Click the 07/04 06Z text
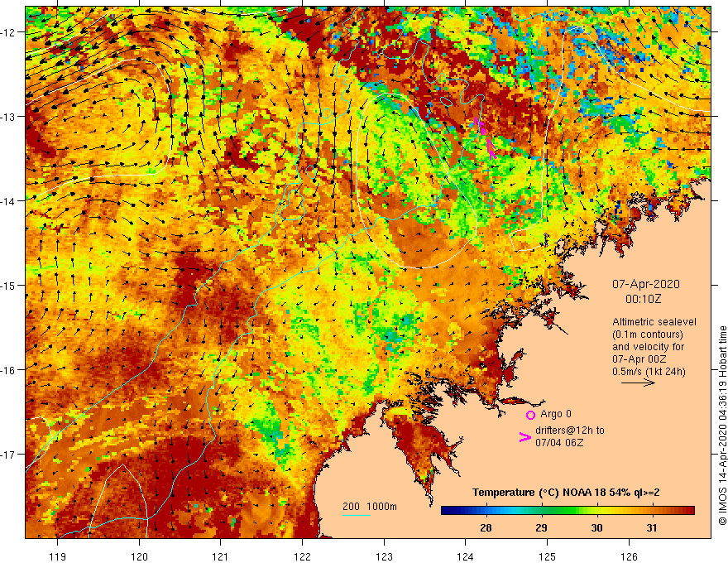The height and width of the screenshot is (563, 728). 559,443
